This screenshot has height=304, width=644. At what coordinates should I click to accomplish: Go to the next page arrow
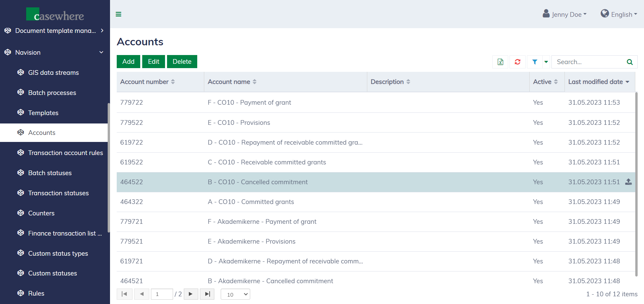point(191,294)
